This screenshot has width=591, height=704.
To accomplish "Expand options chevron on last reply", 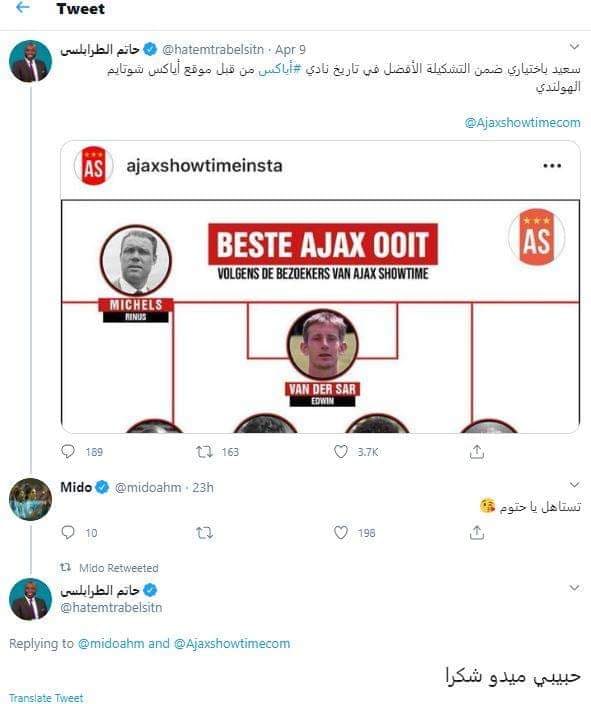I will click(574, 588).
